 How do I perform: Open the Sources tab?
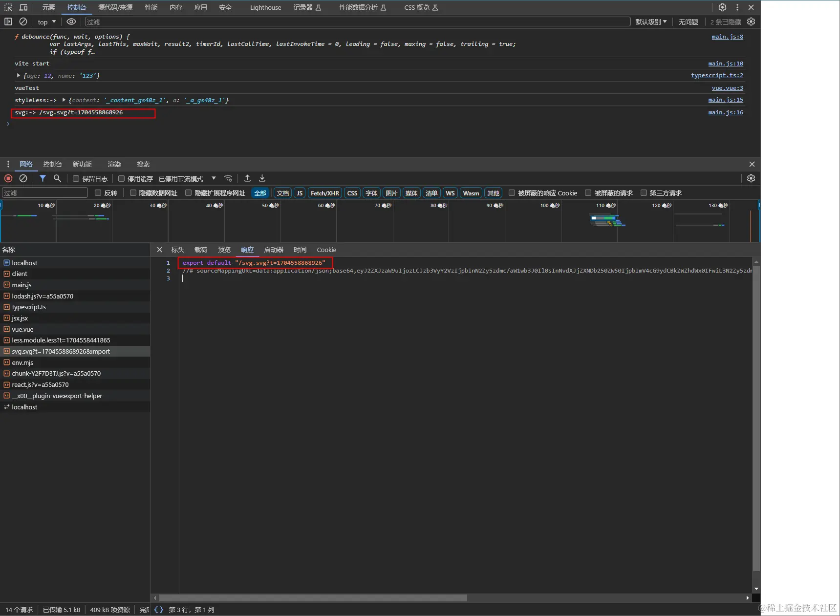coord(115,7)
